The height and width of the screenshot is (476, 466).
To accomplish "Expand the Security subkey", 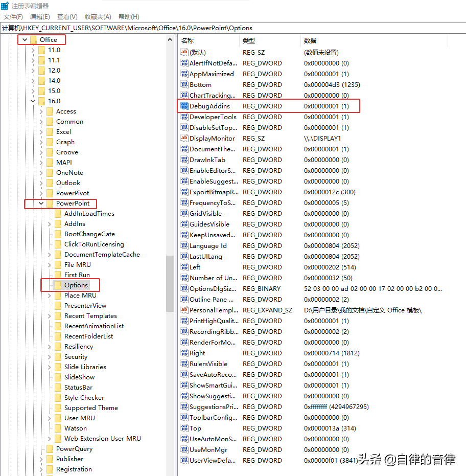I will 50,357.
